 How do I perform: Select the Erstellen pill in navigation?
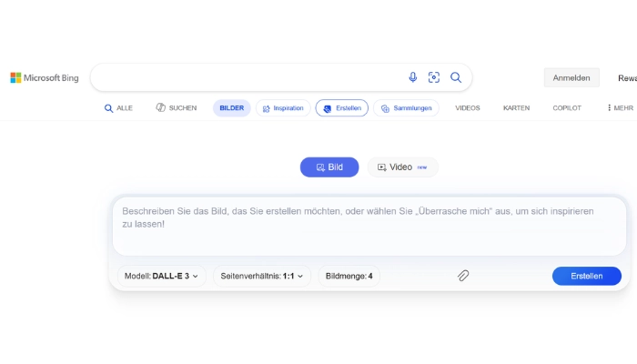click(x=342, y=108)
